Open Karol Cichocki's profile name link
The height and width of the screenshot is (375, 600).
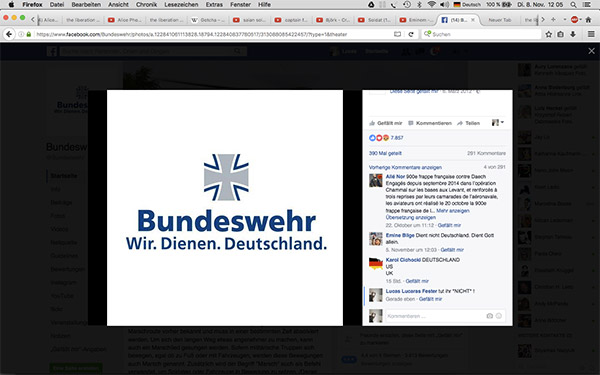click(x=403, y=260)
